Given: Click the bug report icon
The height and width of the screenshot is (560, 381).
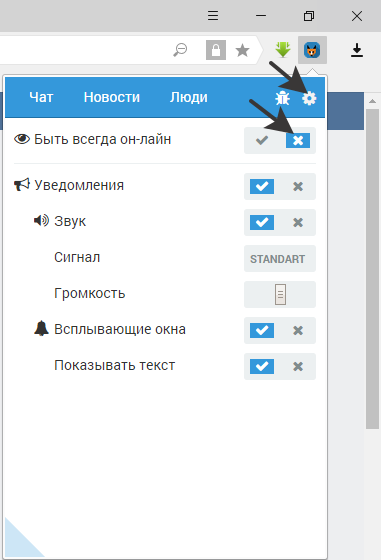Looking at the screenshot, I should point(282,98).
